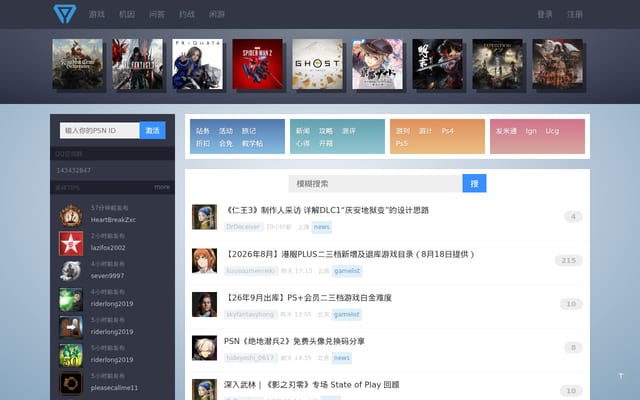Open the Spider-Man 2 game cover
This screenshot has height=400, width=640.
coord(258,64)
